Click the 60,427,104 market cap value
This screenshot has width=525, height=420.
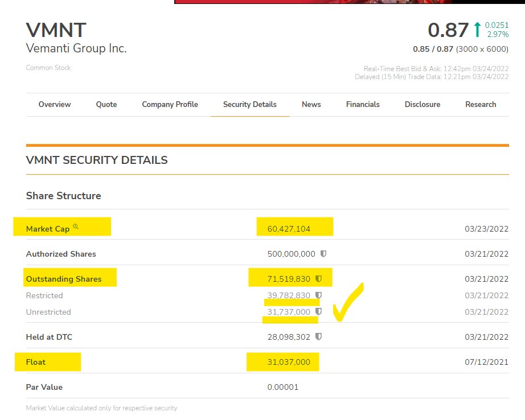pos(289,229)
